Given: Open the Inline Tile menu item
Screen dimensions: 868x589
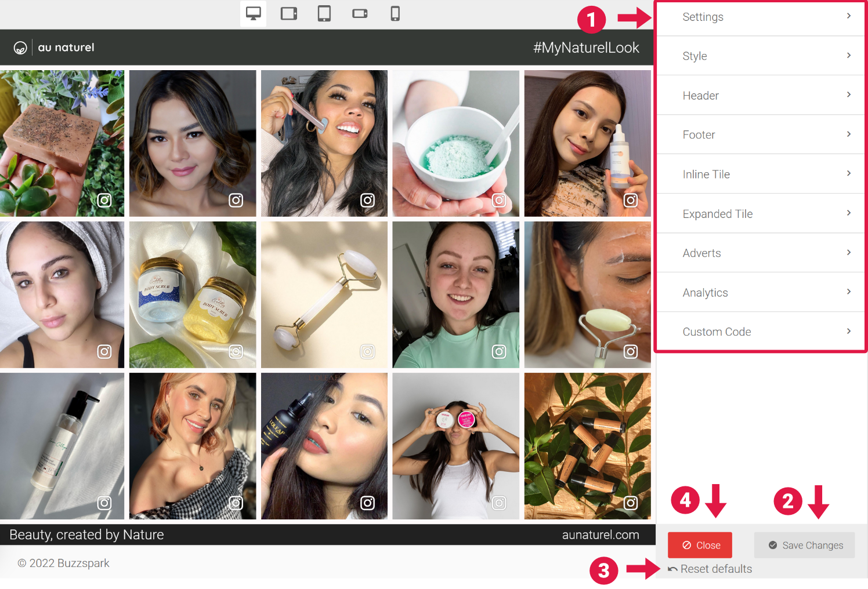Looking at the screenshot, I should click(x=706, y=174).
